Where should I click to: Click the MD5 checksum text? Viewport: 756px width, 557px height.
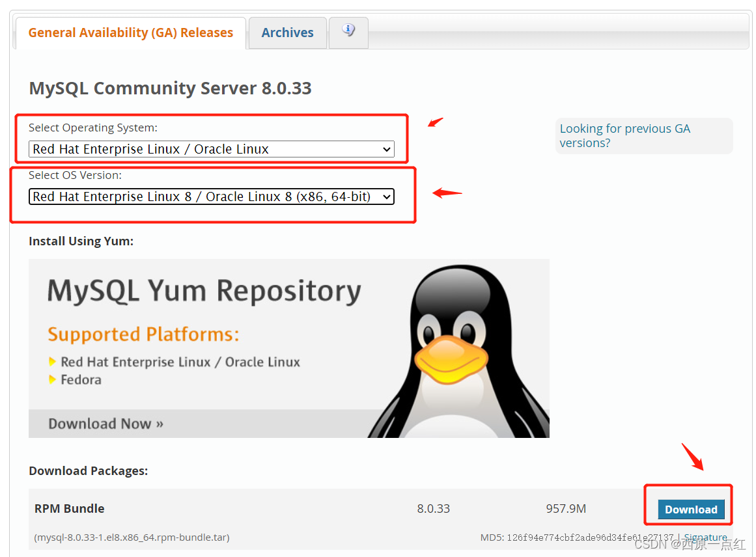pyautogui.click(x=577, y=537)
